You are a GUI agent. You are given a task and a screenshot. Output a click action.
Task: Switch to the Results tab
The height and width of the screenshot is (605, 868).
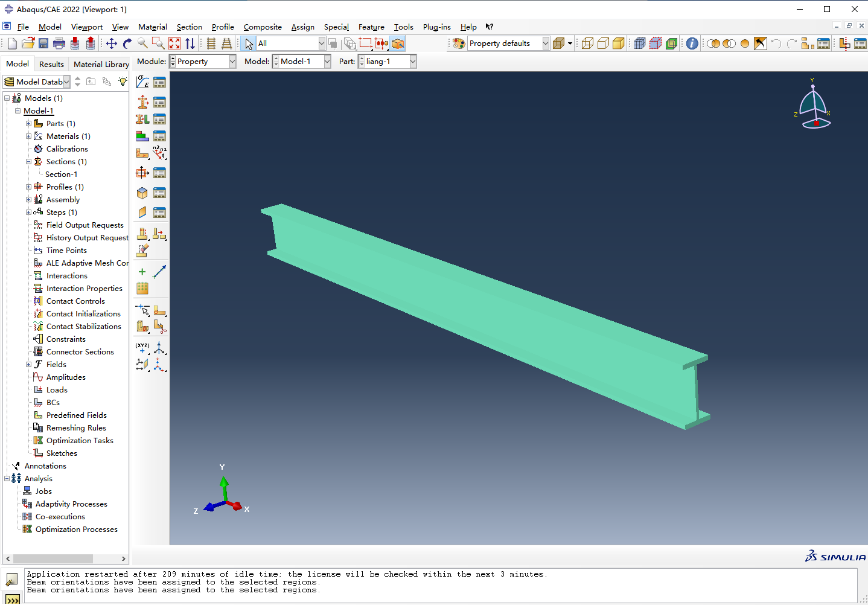click(x=51, y=64)
